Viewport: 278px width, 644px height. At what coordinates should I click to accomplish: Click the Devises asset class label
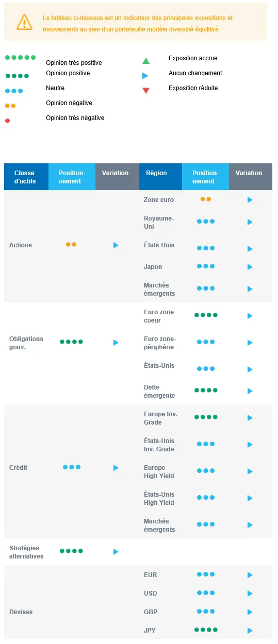(x=21, y=612)
